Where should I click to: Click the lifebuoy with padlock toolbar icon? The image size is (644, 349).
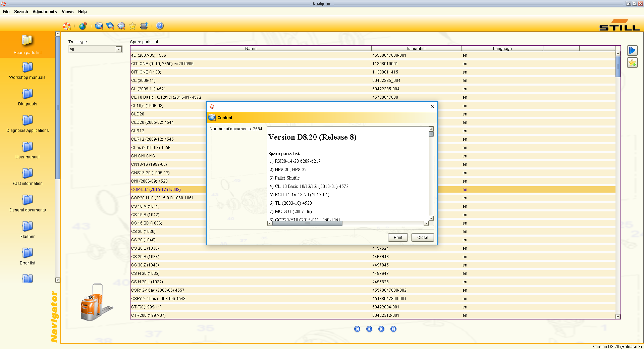pyautogui.click(x=67, y=26)
